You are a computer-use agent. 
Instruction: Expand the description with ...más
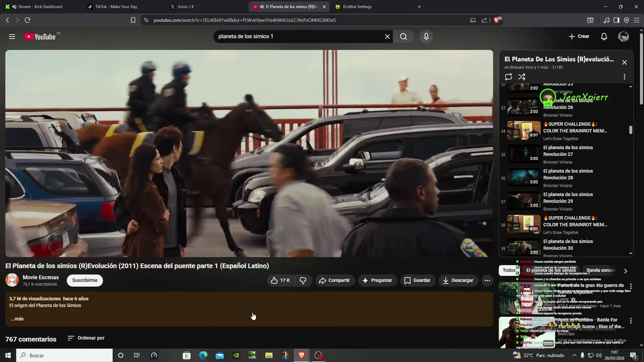coord(17,319)
